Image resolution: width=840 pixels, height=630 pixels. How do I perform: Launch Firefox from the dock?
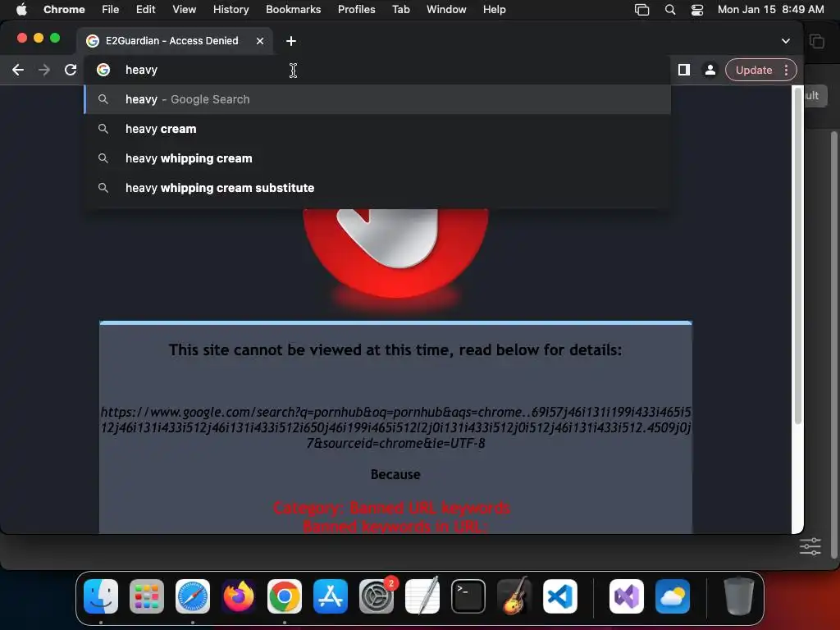coord(239,596)
